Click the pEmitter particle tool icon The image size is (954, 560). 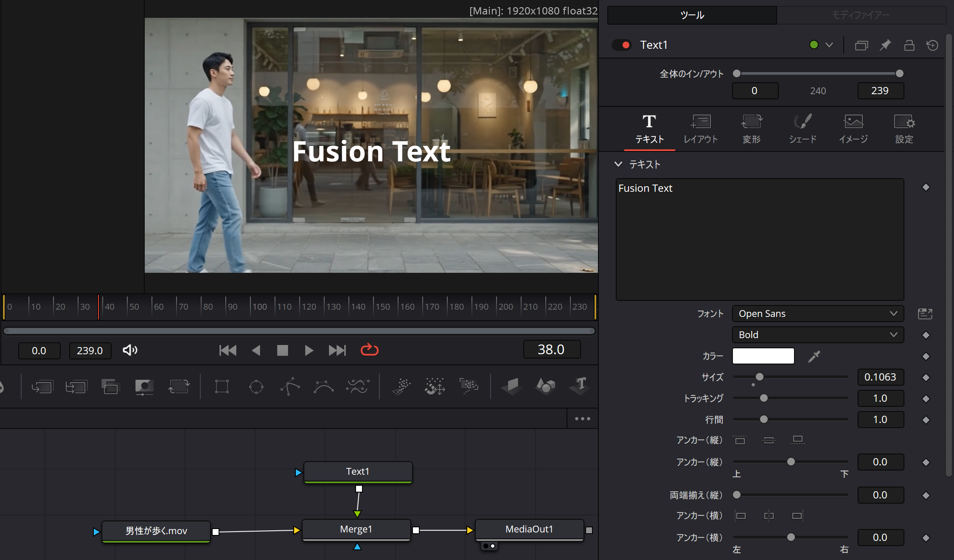(x=401, y=386)
